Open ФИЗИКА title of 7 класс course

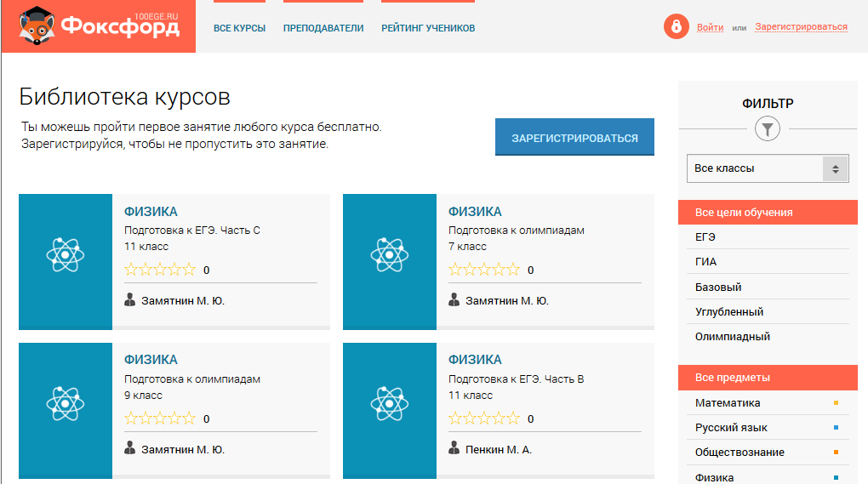(x=475, y=211)
